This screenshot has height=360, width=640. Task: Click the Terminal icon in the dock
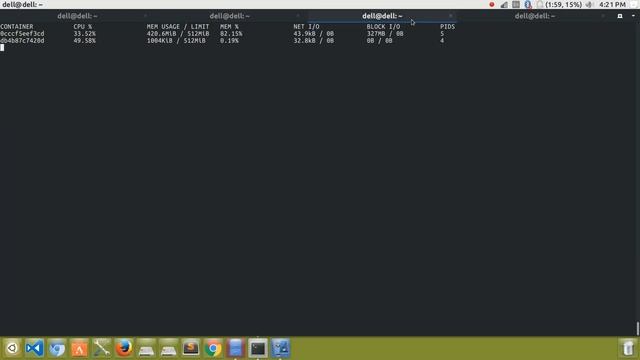coord(258,348)
